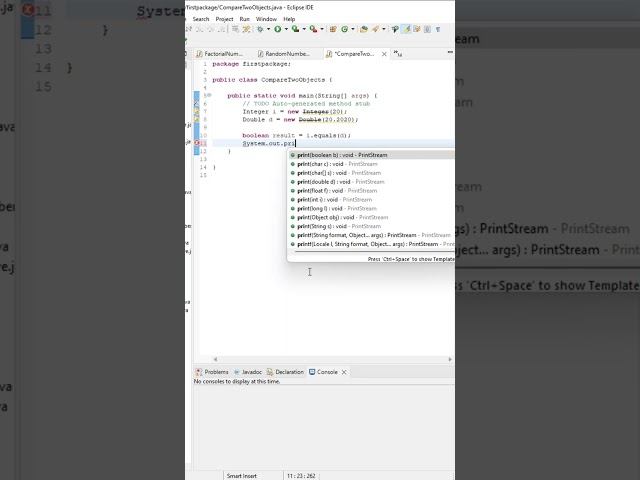Open the Debug dropdown arrow
The height and width of the screenshot is (480, 640).
[268, 29]
